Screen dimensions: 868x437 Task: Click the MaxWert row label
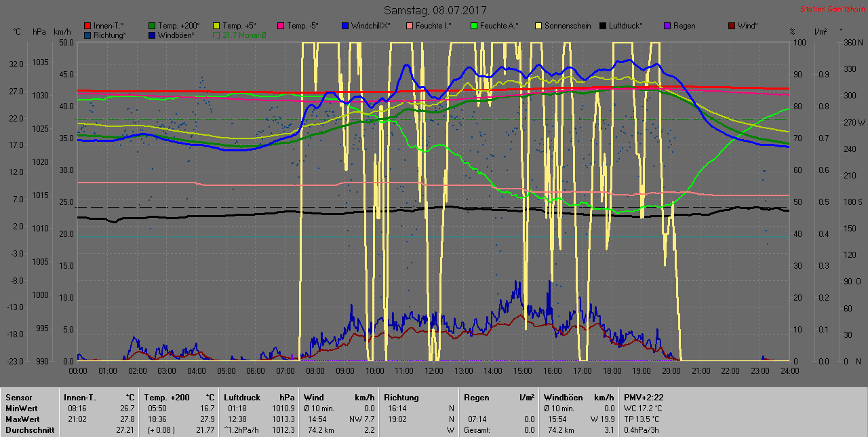point(22,419)
